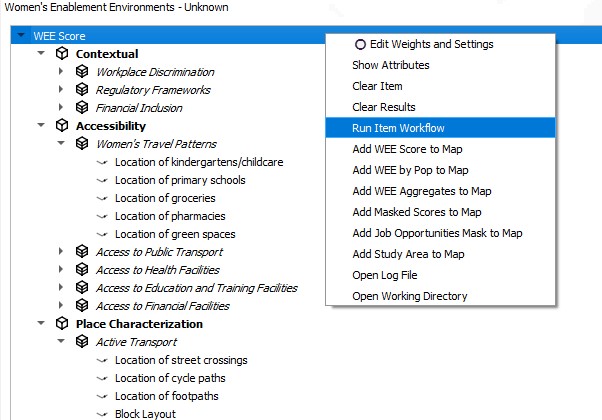Click the layered cube icon beside Access to Health Facilities
This screenshot has width=602, height=420.
click(x=82, y=270)
